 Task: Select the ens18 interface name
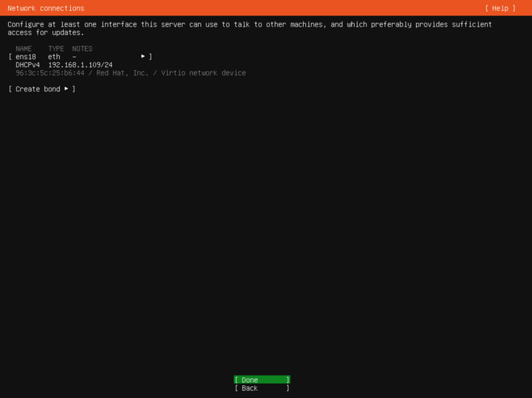tap(25, 57)
